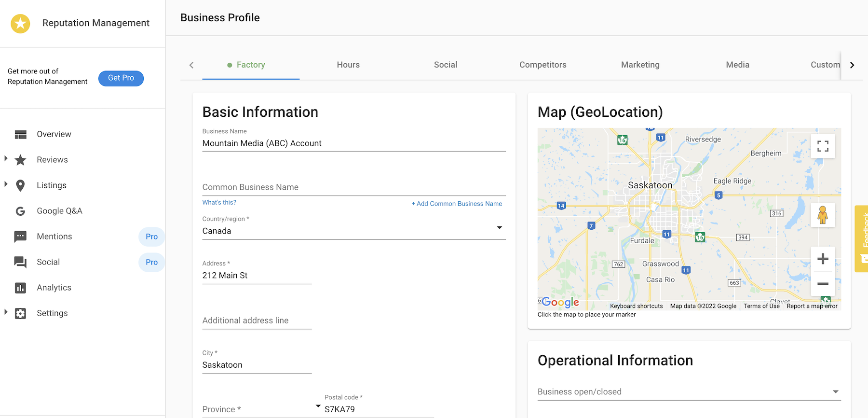Screen dimensions: 868x418
Task: Switch to the Hours tab
Action: (348, 65)
